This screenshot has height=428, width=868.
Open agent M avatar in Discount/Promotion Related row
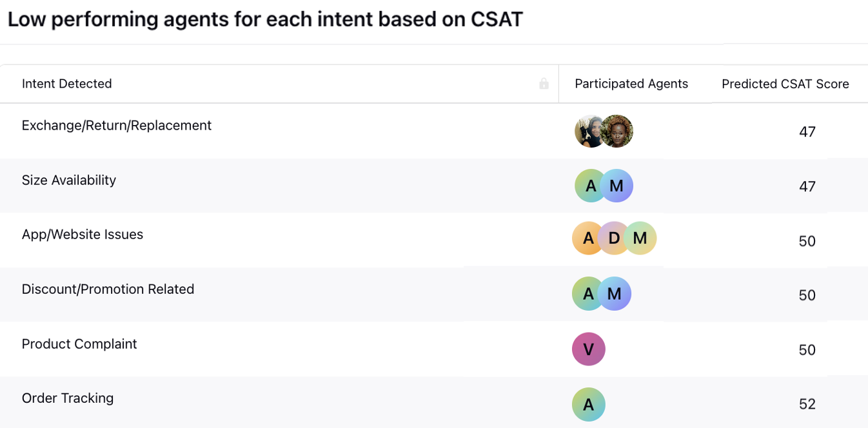click(x=615, y=294)
